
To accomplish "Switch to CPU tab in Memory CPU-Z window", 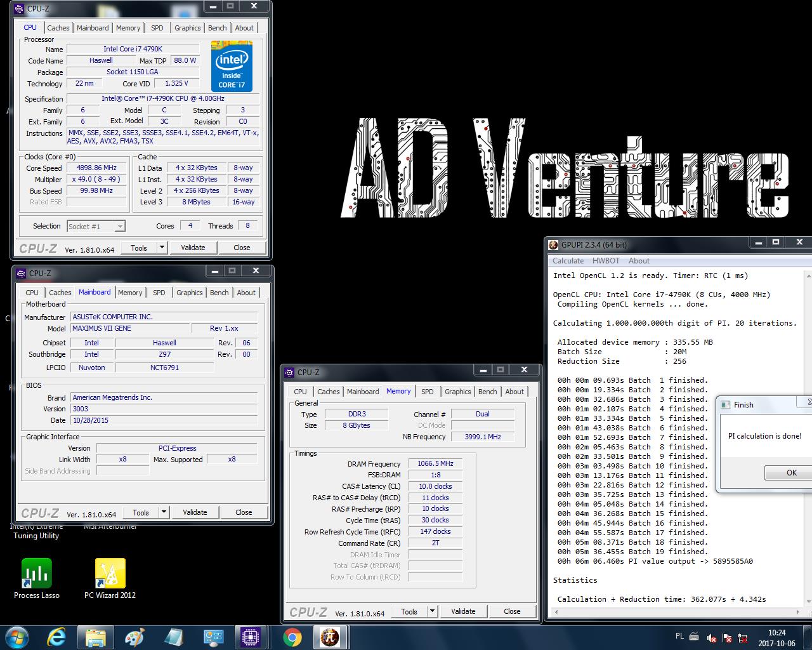I will tap(301, 392).
